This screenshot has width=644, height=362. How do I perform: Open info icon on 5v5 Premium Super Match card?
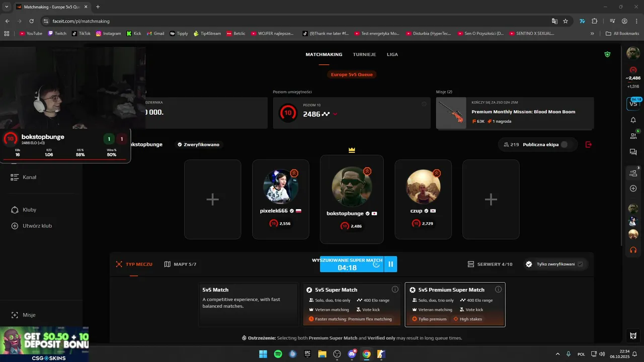pos(498,289)
